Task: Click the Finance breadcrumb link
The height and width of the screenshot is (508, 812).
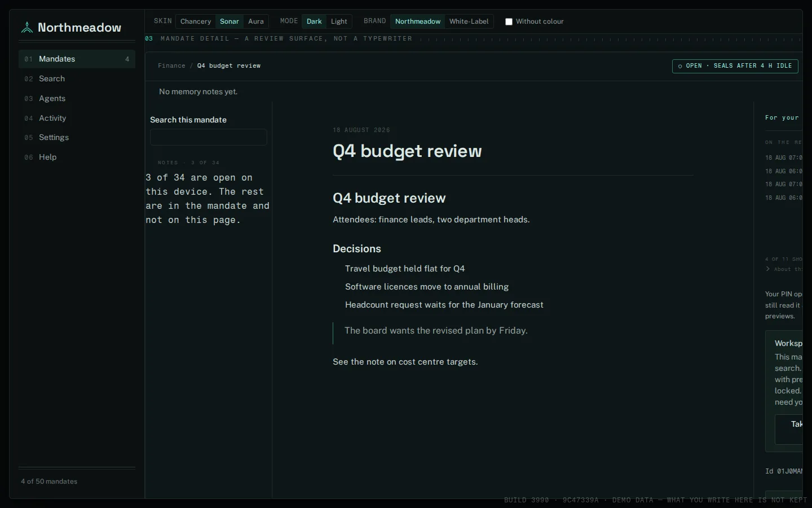Action: [x=171, y=66]
